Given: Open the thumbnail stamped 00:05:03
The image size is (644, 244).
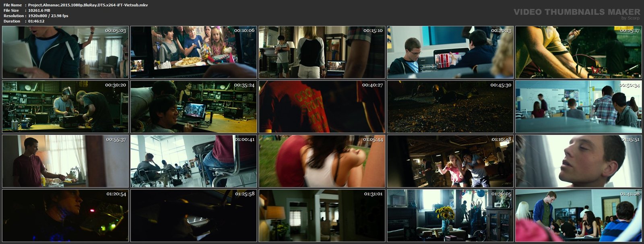Looking at the screenshot, I should point(65,52).
